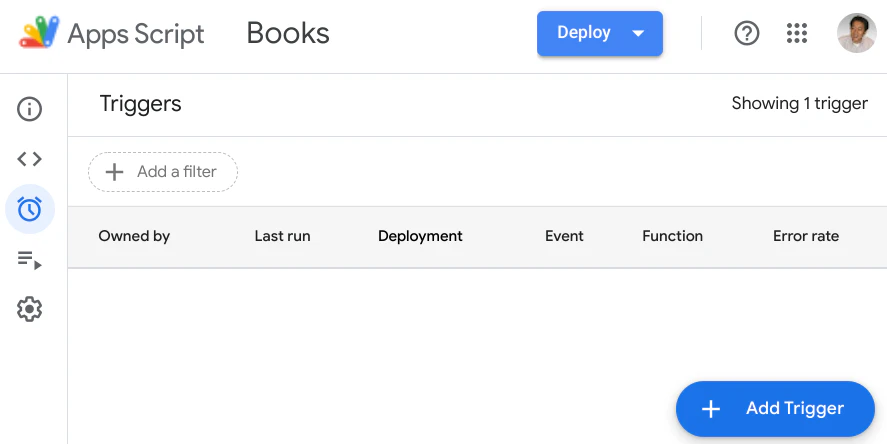
Task: Click the Books project title
Action: pyautogui.click(x=288, y=33)
